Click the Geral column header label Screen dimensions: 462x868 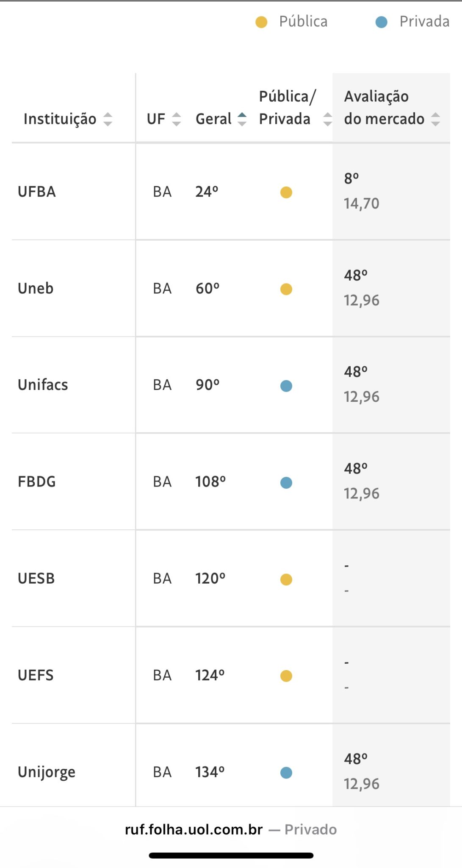coord(213,119)
